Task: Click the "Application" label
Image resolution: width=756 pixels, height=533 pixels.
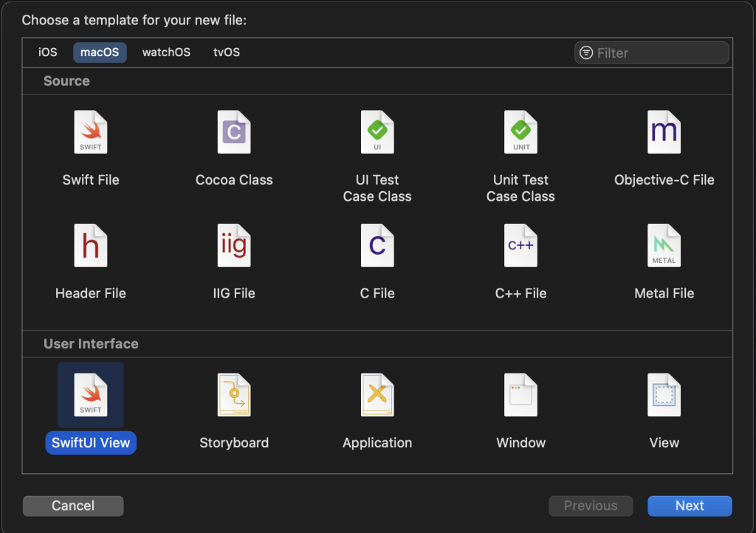Action: point(377,442)
